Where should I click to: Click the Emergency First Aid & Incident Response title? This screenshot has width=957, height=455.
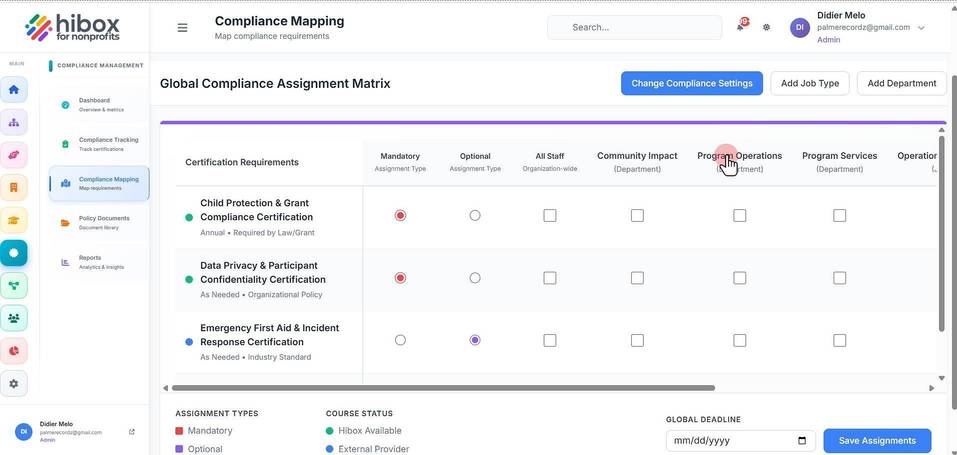[x=270, y=335]
